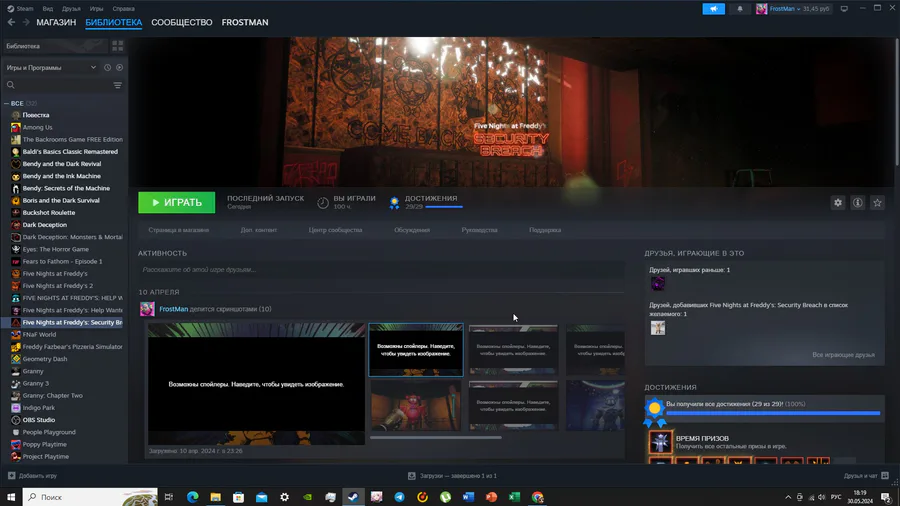Open File Explorer from taskbar
The width and height of the screenshot is (900, 506).
[x=215, y=497]
